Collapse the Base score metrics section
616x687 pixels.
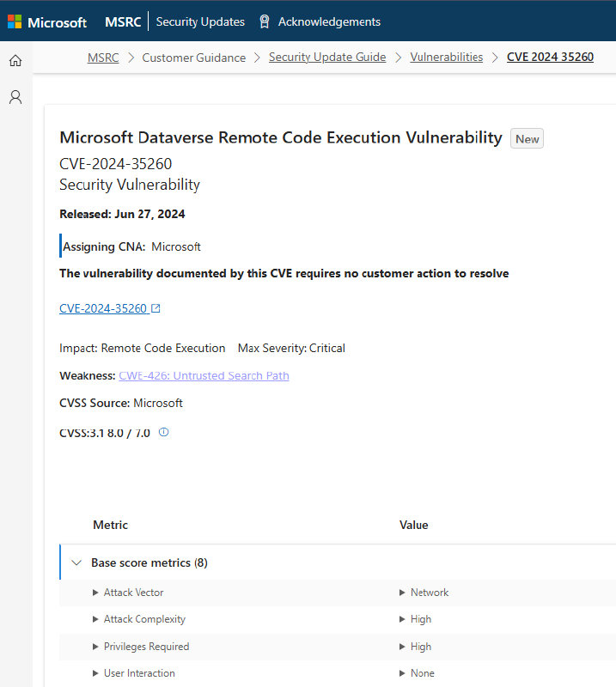click(x=76, y=563)
